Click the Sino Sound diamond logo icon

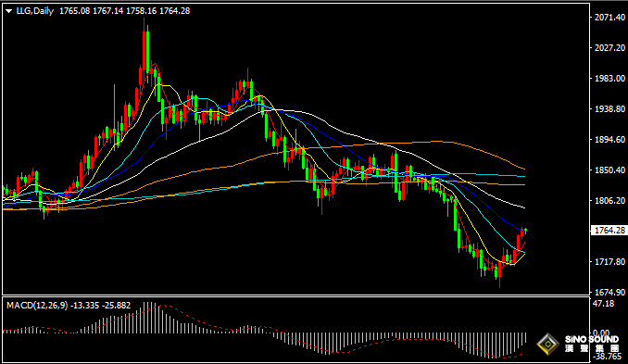(x=548, y=344)
